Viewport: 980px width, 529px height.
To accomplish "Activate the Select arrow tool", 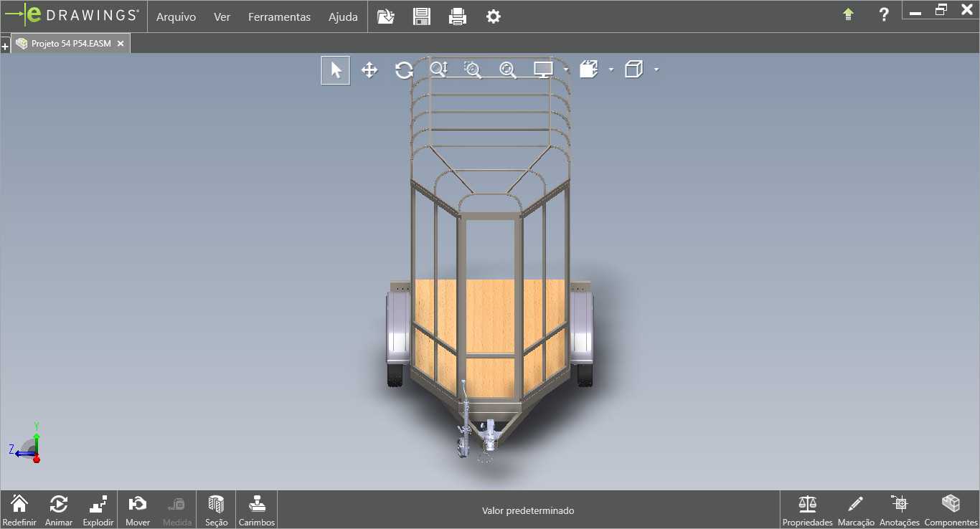I will point(335,70).
